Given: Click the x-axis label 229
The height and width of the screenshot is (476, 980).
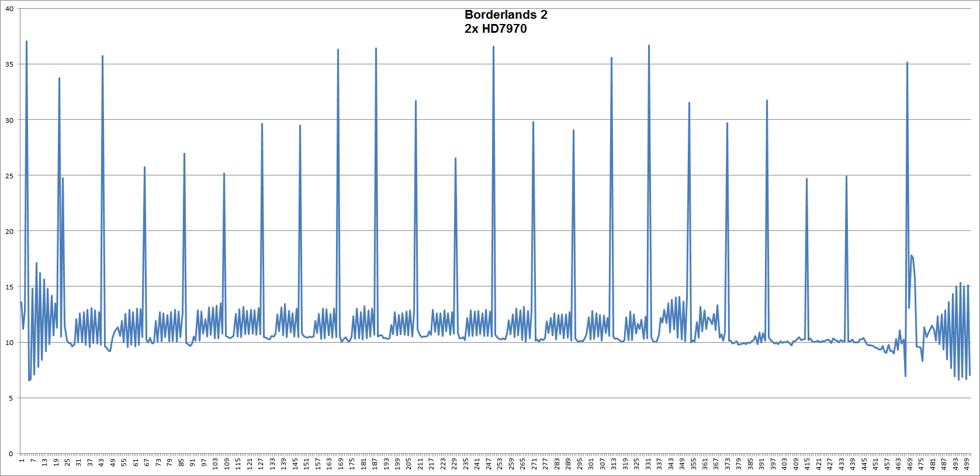Looking at the screenshot, I should (x=455, y=464).
